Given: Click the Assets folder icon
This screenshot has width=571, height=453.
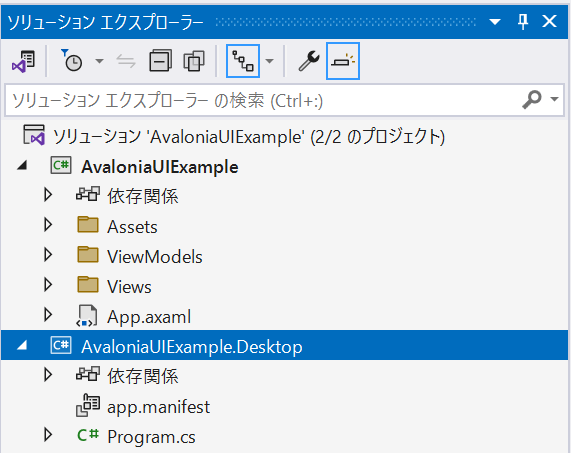Looking at the screenshot, I should coord(88,224).
